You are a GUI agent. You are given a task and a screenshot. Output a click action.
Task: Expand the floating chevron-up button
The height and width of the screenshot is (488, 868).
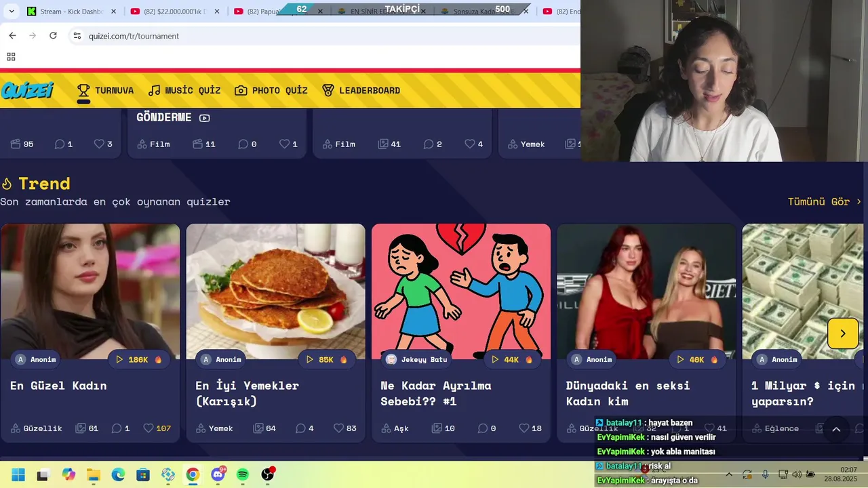836,430
